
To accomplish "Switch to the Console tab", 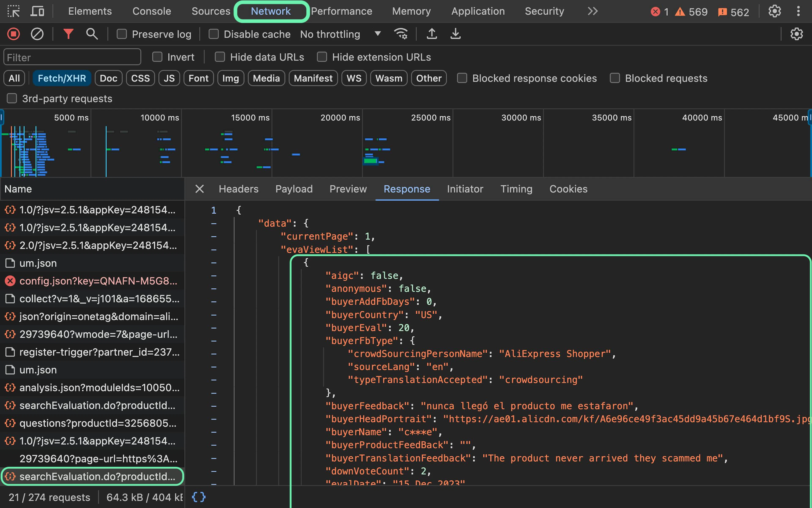I will [152, 11].
